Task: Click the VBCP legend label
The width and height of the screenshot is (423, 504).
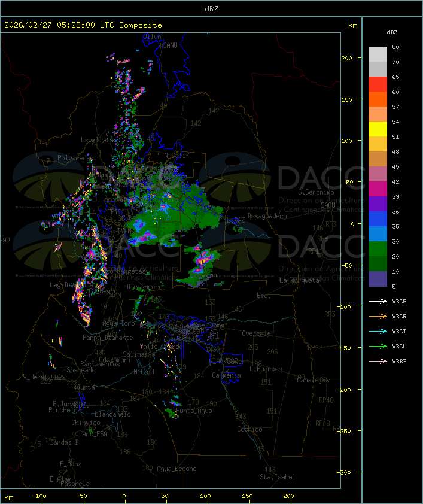Action: [399, 302]
